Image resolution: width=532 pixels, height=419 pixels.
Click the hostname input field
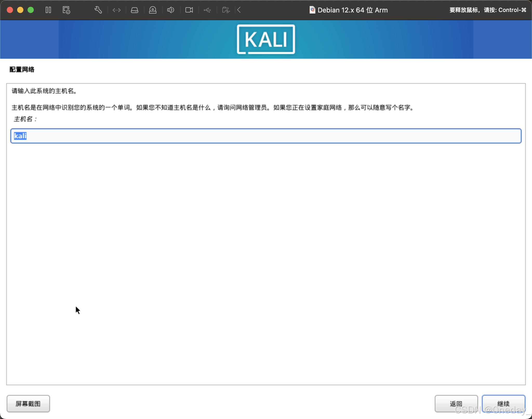[266, 136]
